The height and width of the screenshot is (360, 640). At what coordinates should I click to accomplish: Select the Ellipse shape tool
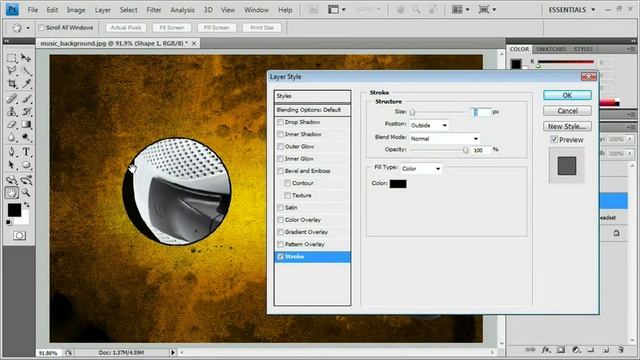[26, 165]
